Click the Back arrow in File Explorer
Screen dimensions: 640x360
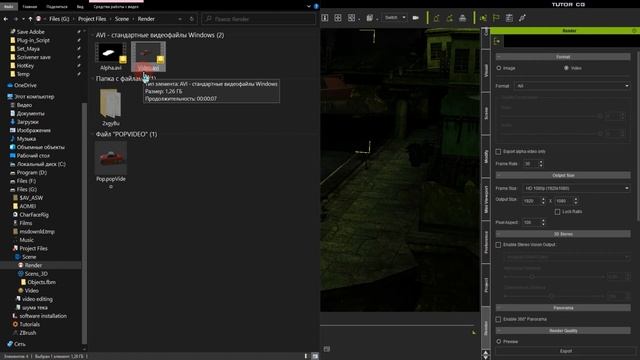(6, 19)
